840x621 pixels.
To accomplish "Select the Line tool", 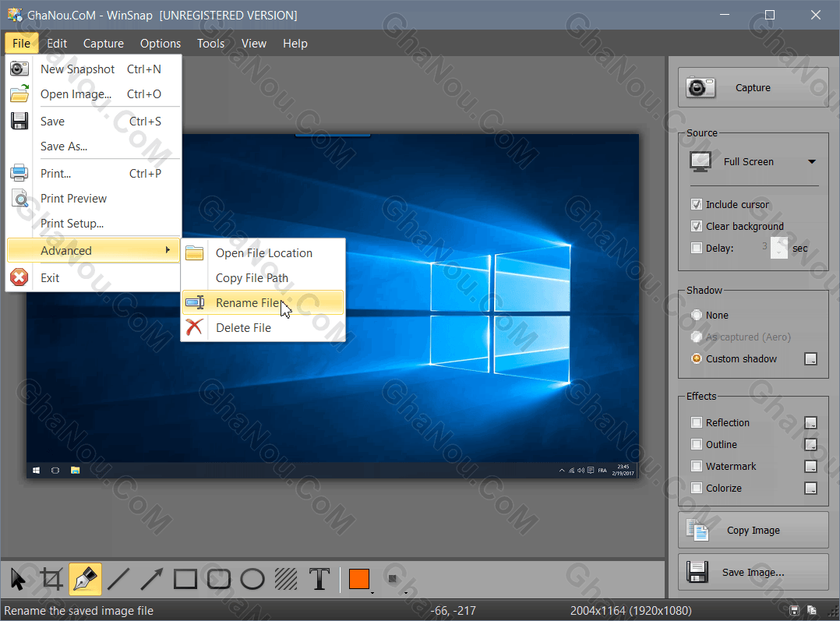I will (118, 579).
